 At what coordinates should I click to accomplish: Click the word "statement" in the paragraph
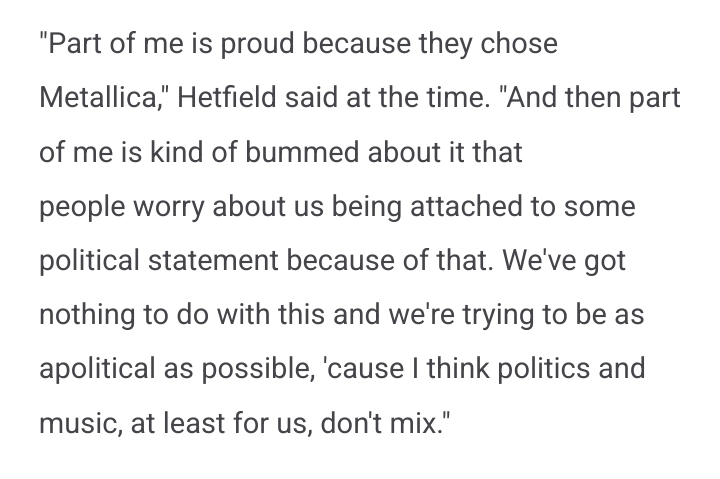(x=213, y=260)
